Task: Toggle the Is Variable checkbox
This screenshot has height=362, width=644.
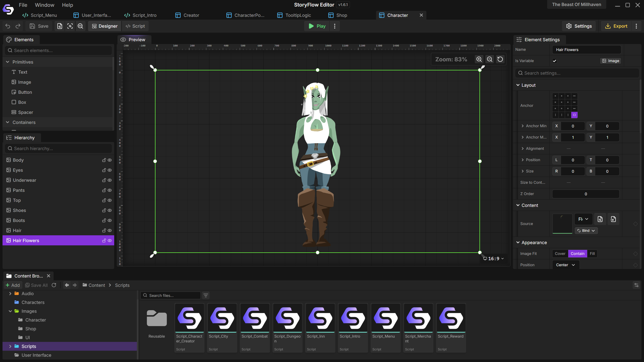Action: tap(555, 61)
